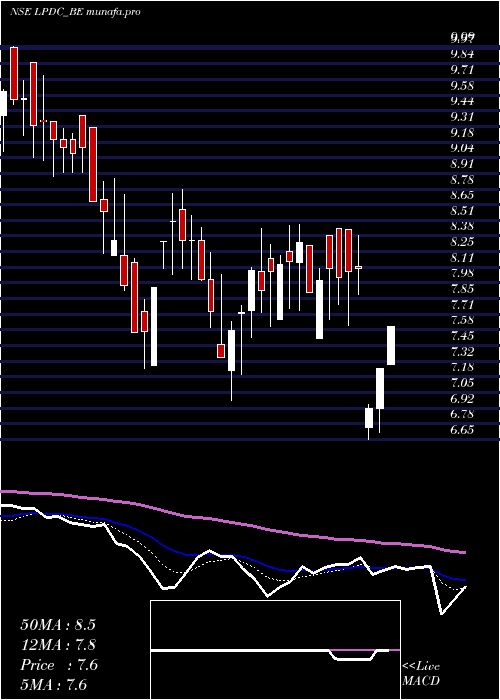Click the lowest white candle near 6.78
The height and width of the screenshot is (700, 500).
pyautogui.click(x=369, y=418)
